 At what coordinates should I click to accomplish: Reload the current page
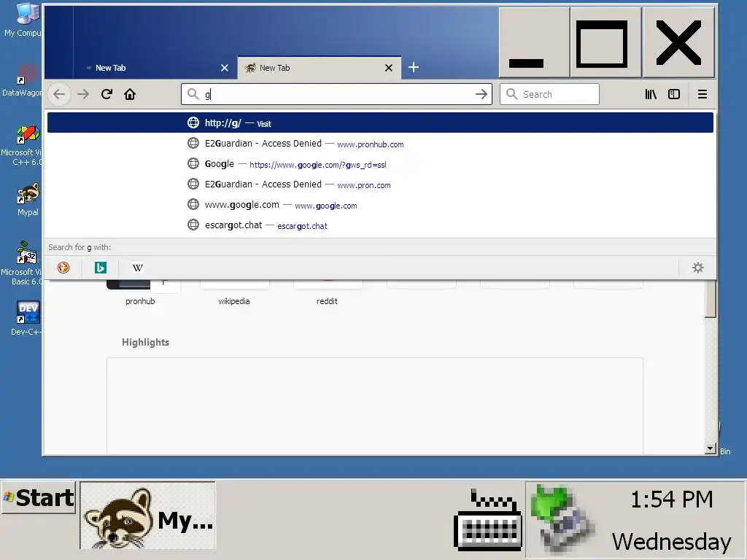(x=107, y=94)
